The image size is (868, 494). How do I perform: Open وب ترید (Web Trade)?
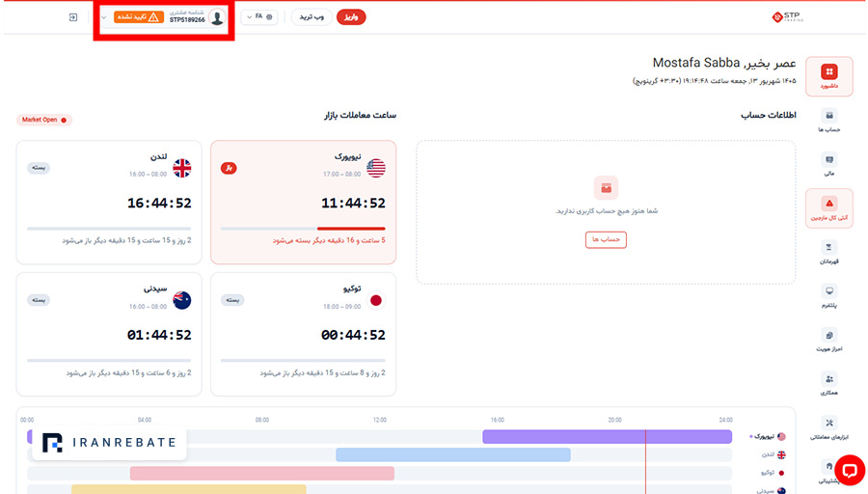[x=312, y=17]
